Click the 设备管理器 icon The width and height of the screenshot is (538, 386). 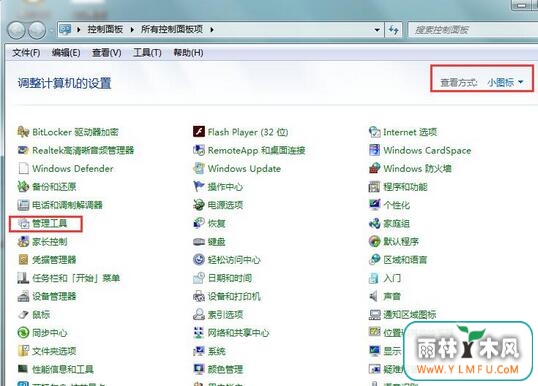pyautogui.click(x=23, y=296)
